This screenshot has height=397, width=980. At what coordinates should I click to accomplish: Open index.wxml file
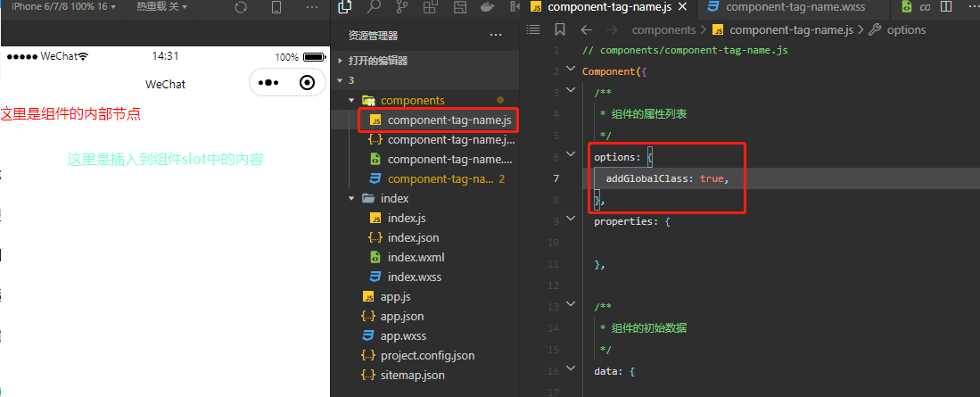[416, 257]
